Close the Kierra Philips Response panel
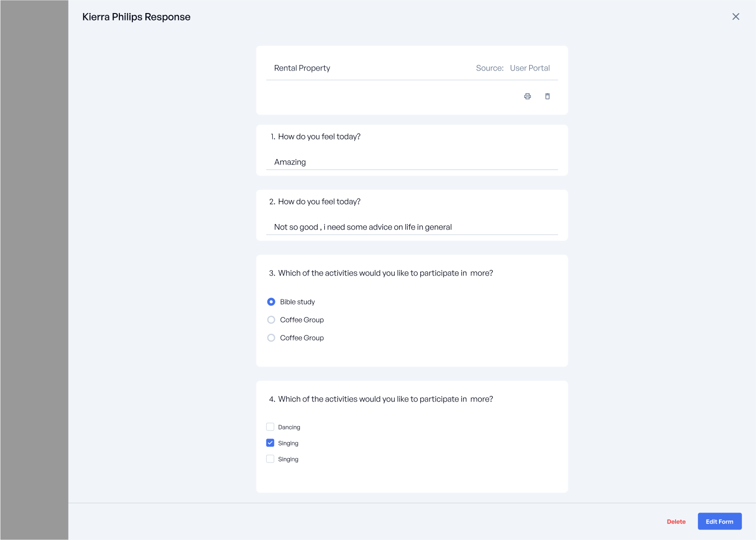This screenshot has width=756, height=540. pos(736,16)
